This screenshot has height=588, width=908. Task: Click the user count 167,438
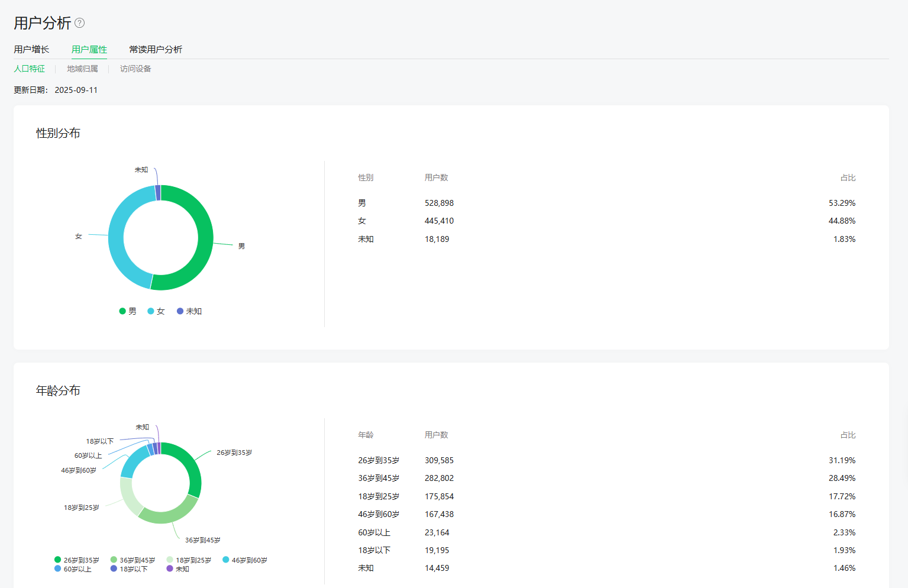(x=440, y=514)
